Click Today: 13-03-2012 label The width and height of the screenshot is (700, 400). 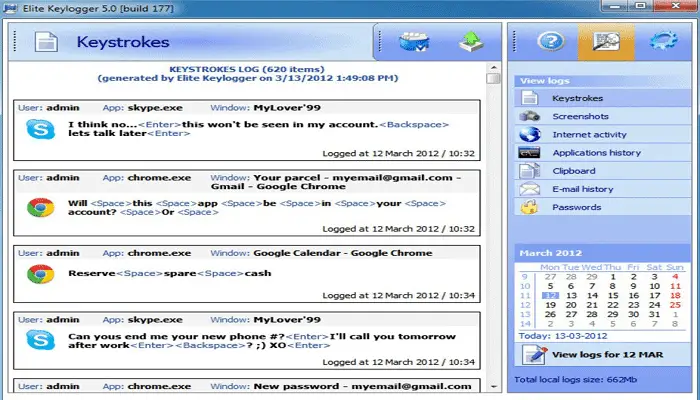coord(562,336)
